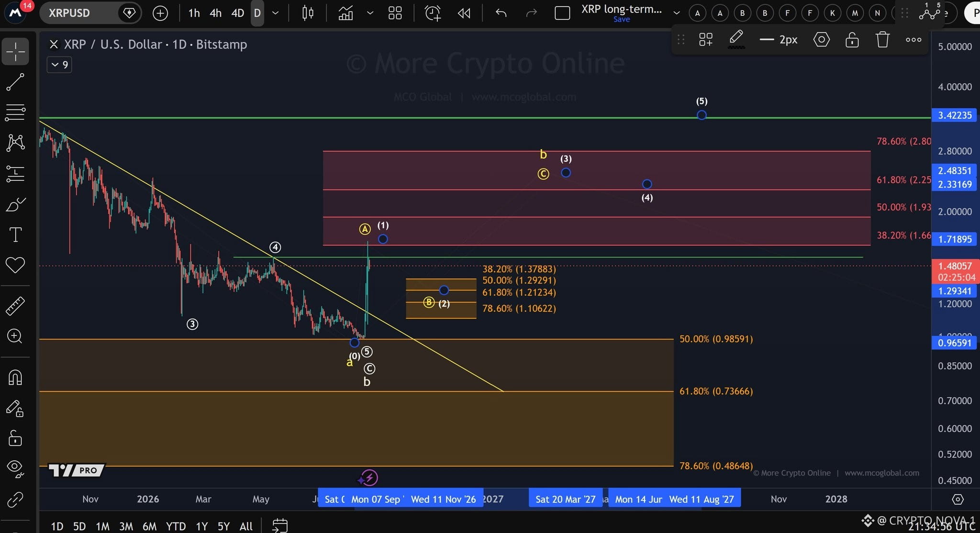
Task: Toggle lock all drawings
Action: click(x=15, y=438)
